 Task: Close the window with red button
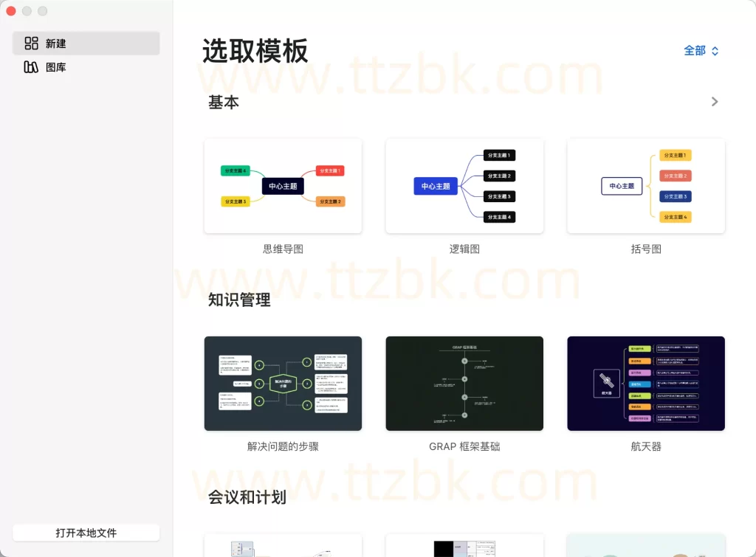[11, 10]
